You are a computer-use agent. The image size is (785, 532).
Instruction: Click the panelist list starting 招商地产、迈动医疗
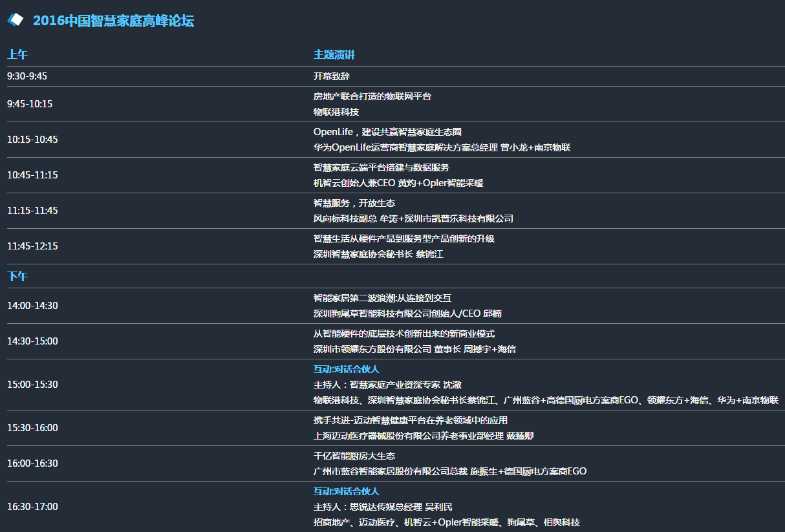click(x=447, y=522)
